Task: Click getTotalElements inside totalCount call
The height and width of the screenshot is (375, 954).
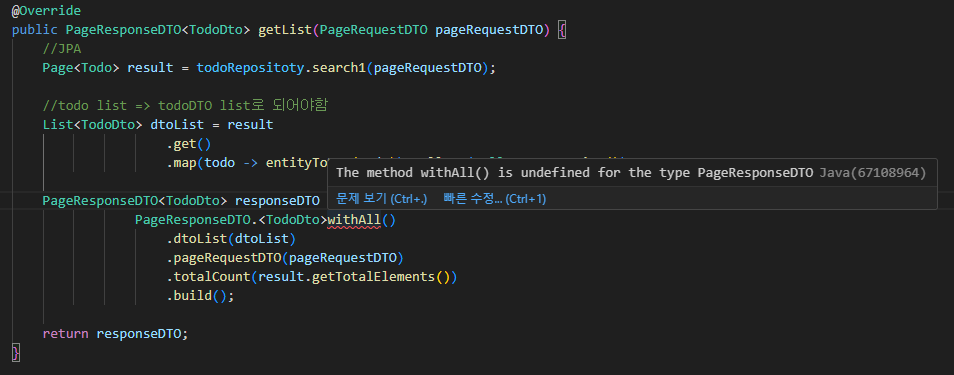Action: point(374,276)
